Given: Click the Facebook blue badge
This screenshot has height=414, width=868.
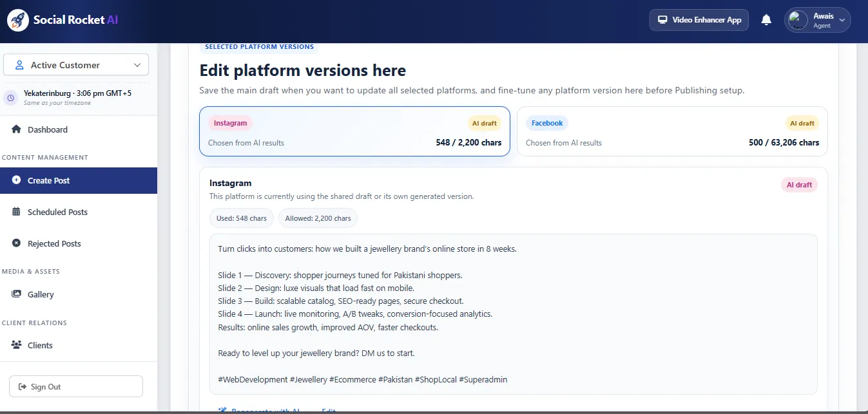Looking at the screenshot, I should [x=547, y=123].
